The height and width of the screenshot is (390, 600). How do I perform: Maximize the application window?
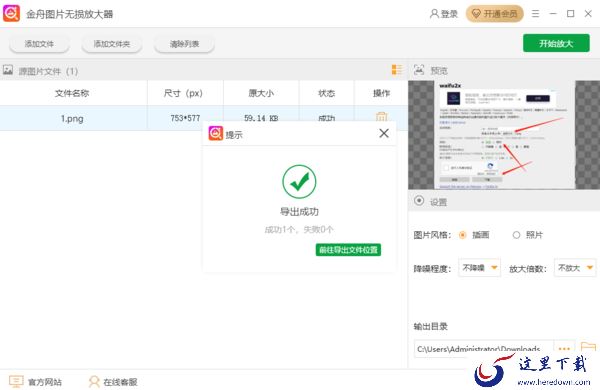point(571,14)
